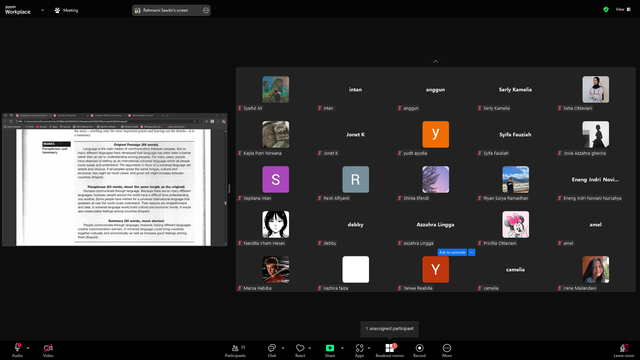
Task: Click the debby name tile
Action: 356,224
